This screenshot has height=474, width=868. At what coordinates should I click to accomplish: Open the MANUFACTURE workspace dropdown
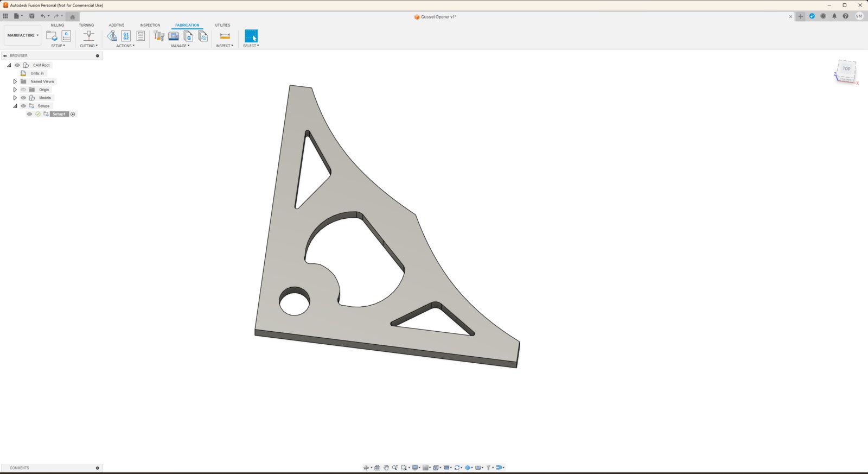coord(23,35)
